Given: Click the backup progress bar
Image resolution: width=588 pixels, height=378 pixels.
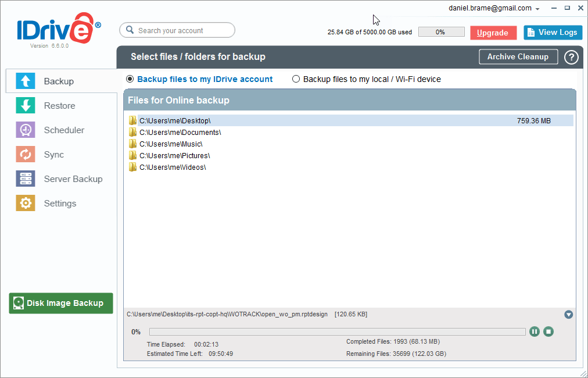Looking at the screenshot, I should [337, 332].
